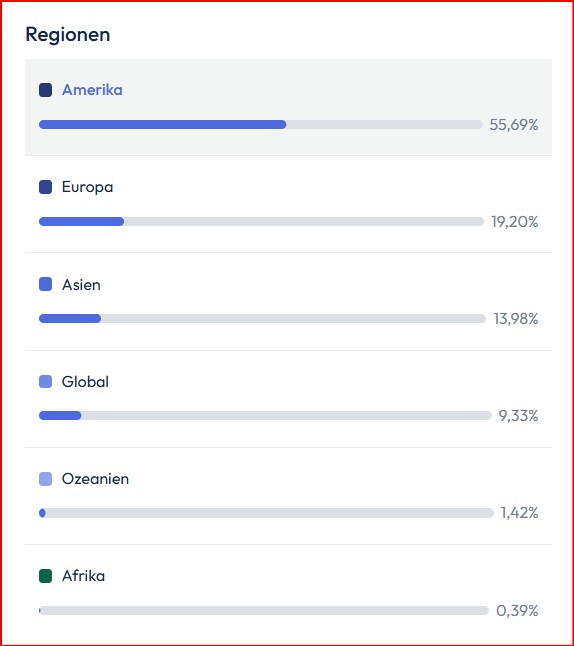
Task: Click the 55,69% percentage value
Action: (x=514, y=125)
